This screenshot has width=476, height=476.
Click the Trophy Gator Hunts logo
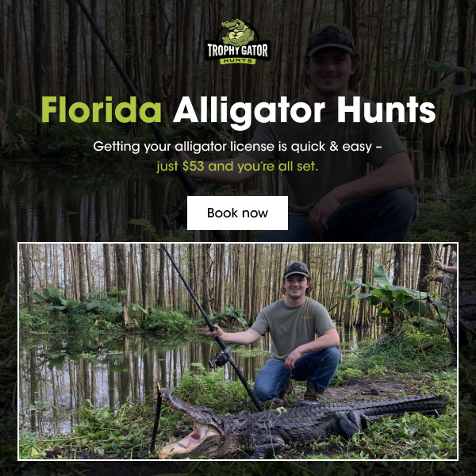click(238, 41)
